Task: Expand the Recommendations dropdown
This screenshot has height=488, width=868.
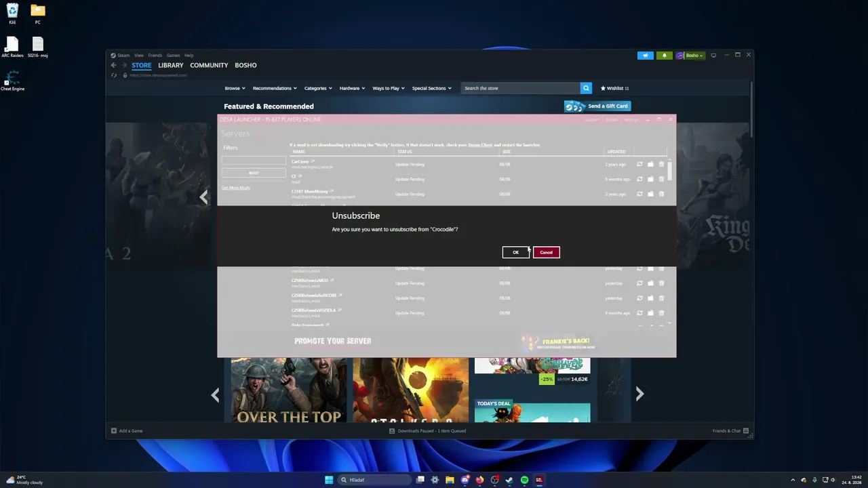Action: click(275, 88)
